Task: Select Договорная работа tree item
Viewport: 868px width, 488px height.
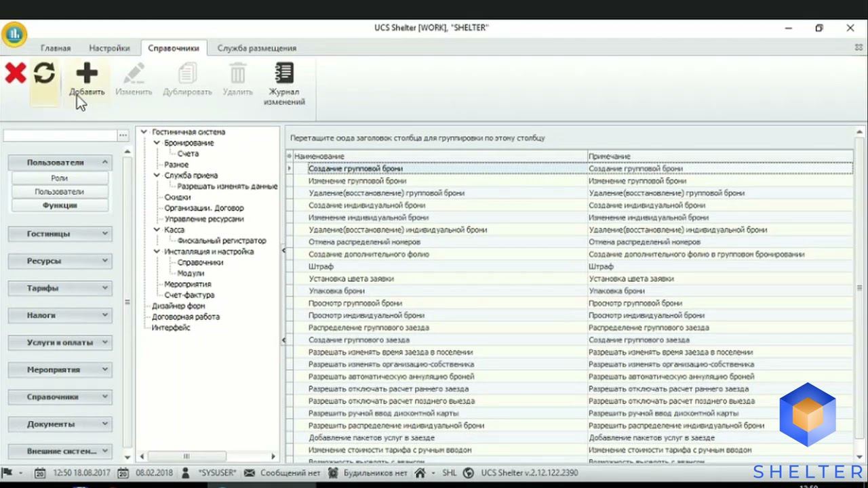Action: (x=186, y=317)
